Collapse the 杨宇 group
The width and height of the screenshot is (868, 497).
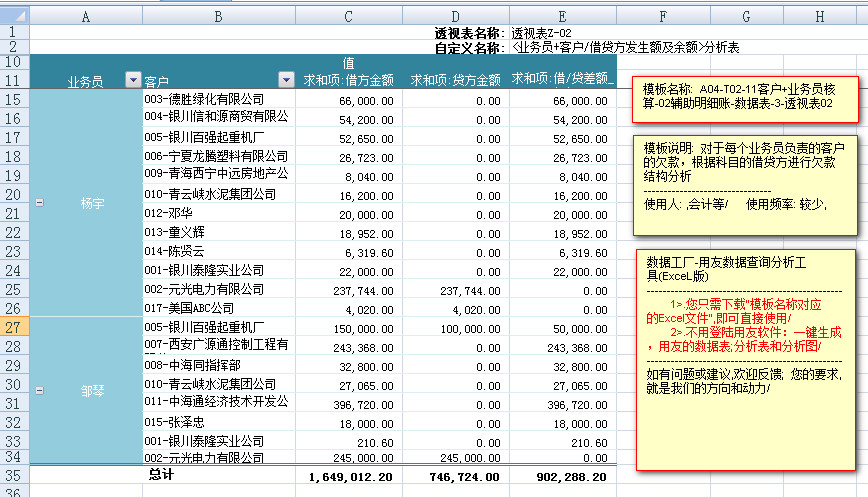39,202
